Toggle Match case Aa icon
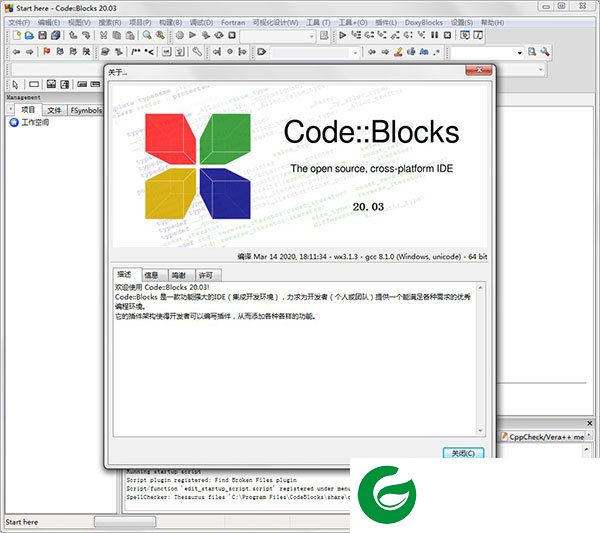The width and height of the screenshot is (600, 533). (x=424, y=52)
